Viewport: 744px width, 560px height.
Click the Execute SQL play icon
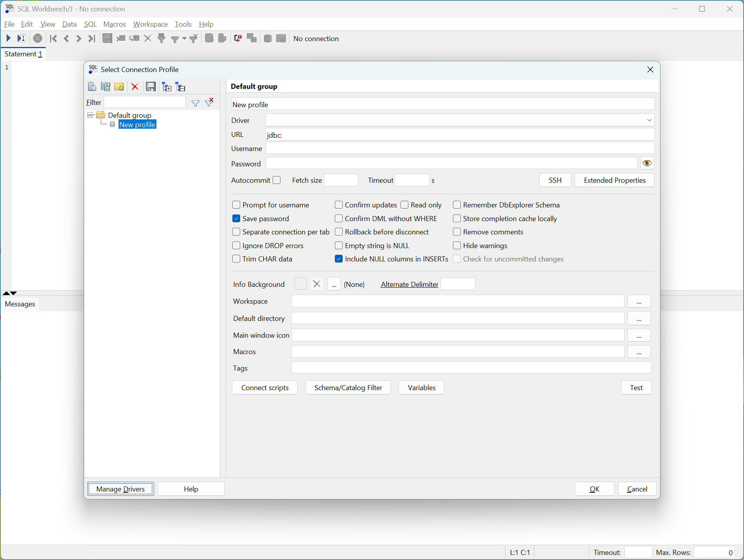coord(8,38)
